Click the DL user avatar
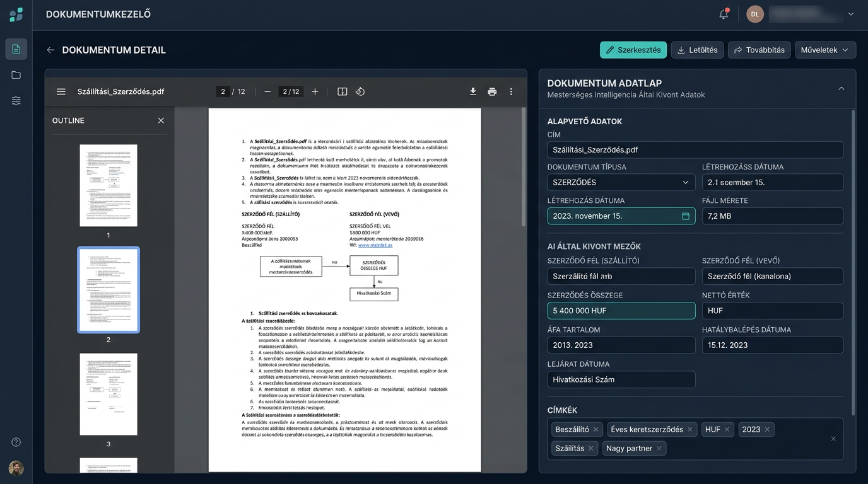The image size is (868, 484). click(755, 14)
